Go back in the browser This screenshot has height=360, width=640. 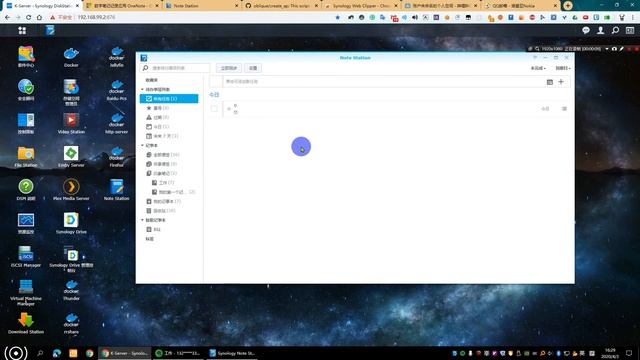click(7, 18)
